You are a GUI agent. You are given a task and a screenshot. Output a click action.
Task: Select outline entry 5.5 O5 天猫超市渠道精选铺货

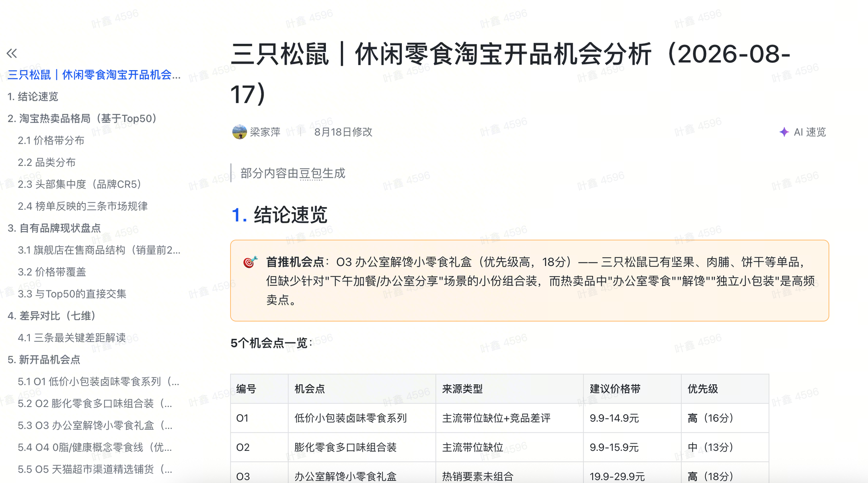pyautogui.click(x=95, y=469)
